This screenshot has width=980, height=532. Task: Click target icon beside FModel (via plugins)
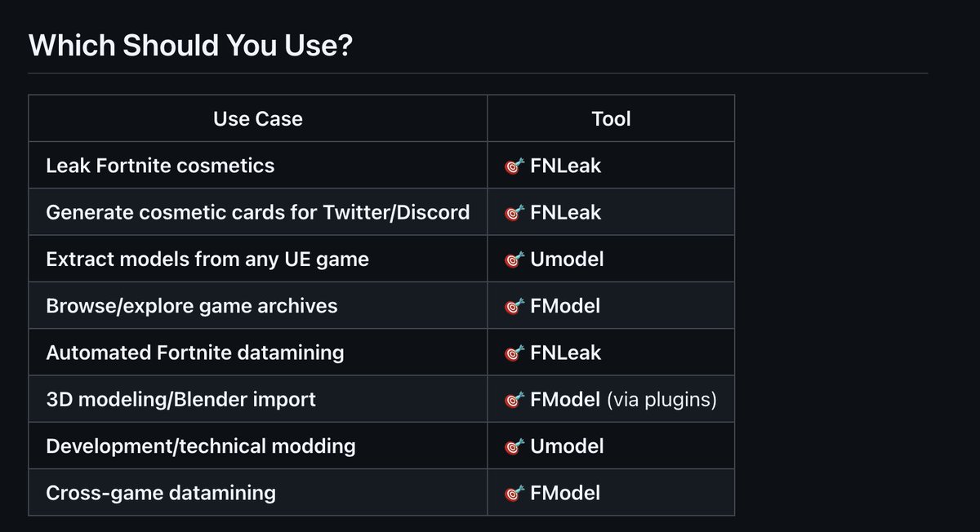click(514, 400)
